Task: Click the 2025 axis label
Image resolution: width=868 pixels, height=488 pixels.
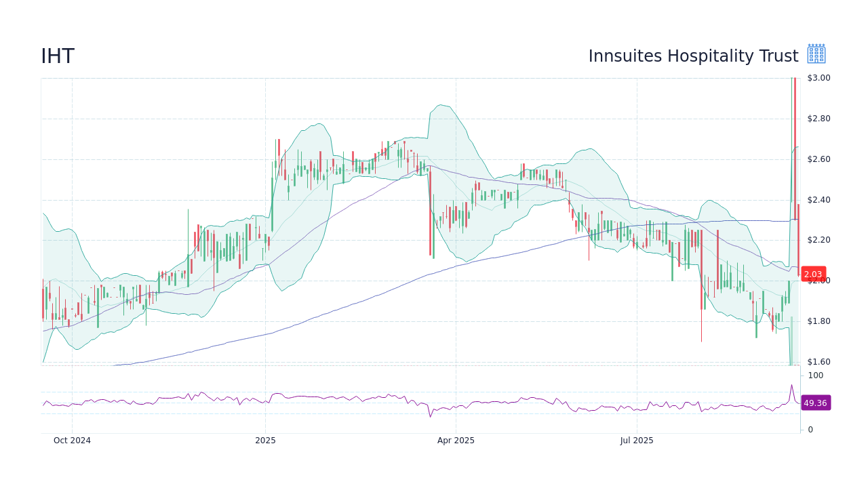Action: (265, 441)
